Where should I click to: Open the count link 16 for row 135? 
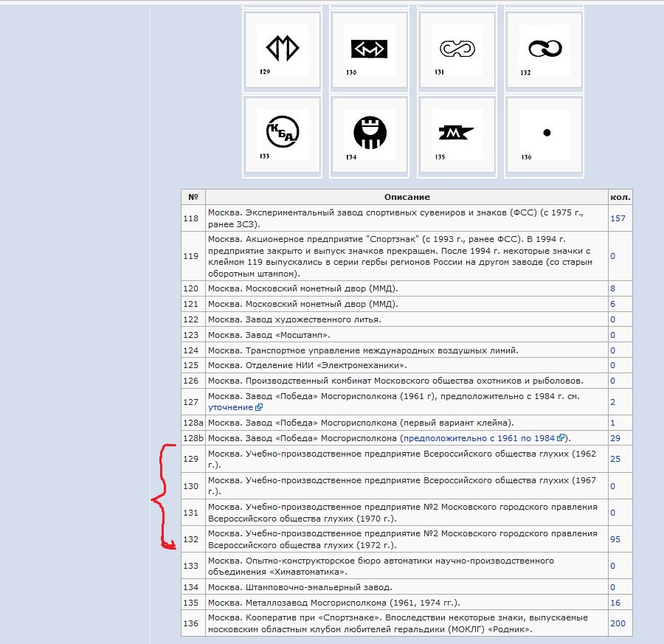[615, 603]
